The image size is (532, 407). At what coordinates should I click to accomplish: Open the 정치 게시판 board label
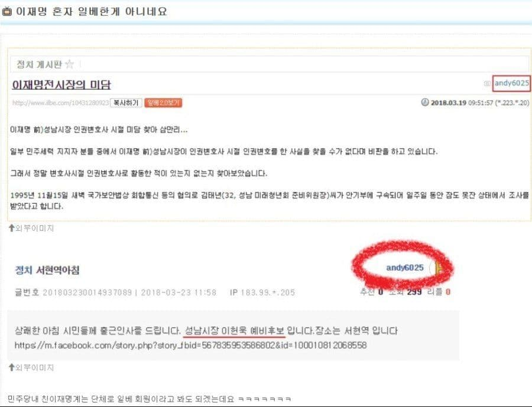point(40,64)
